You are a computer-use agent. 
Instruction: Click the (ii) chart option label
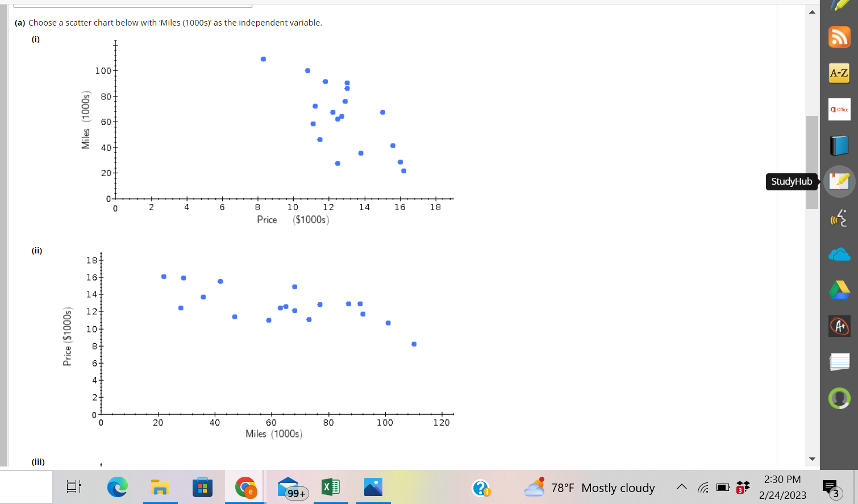37,251
